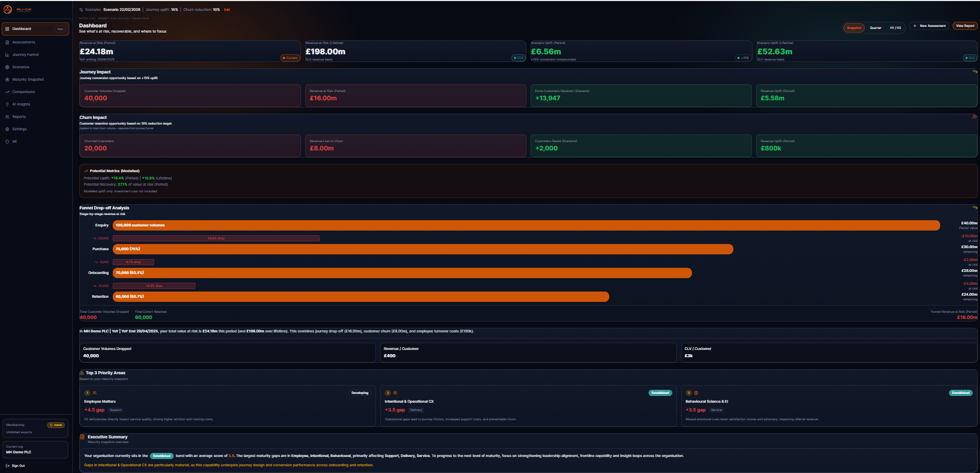Click the Admin membership badge

[55, 424]
